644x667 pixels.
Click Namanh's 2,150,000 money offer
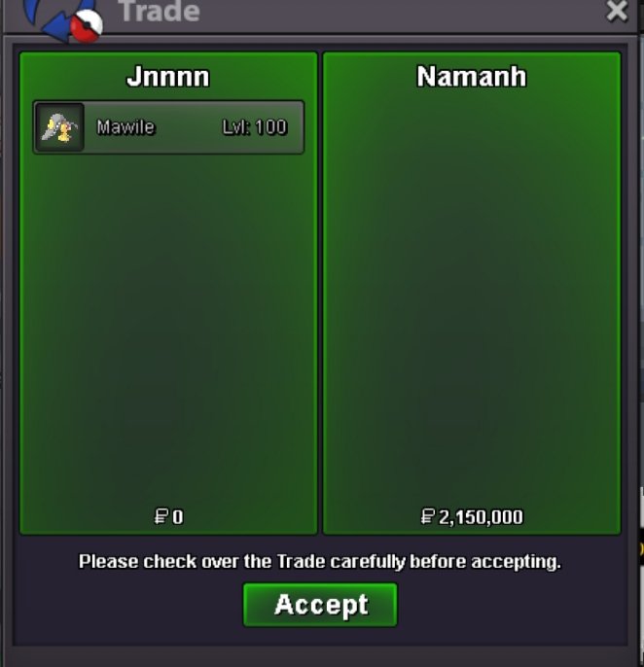pos(481,517)
